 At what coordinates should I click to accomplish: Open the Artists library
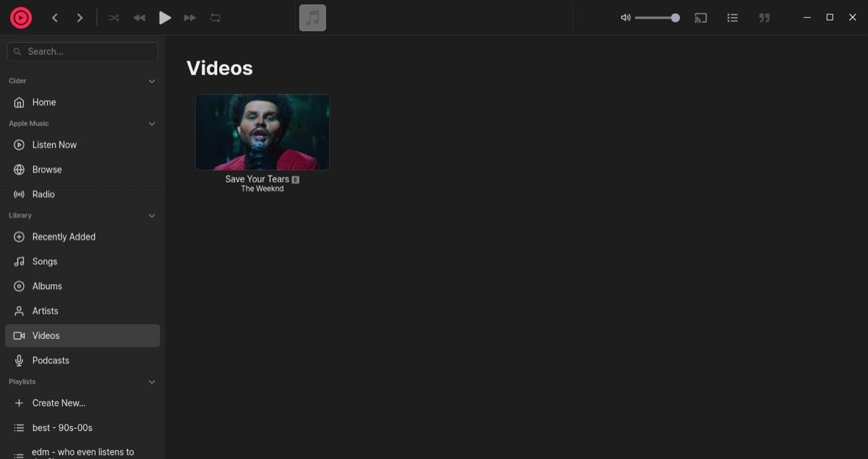point(82,311)
